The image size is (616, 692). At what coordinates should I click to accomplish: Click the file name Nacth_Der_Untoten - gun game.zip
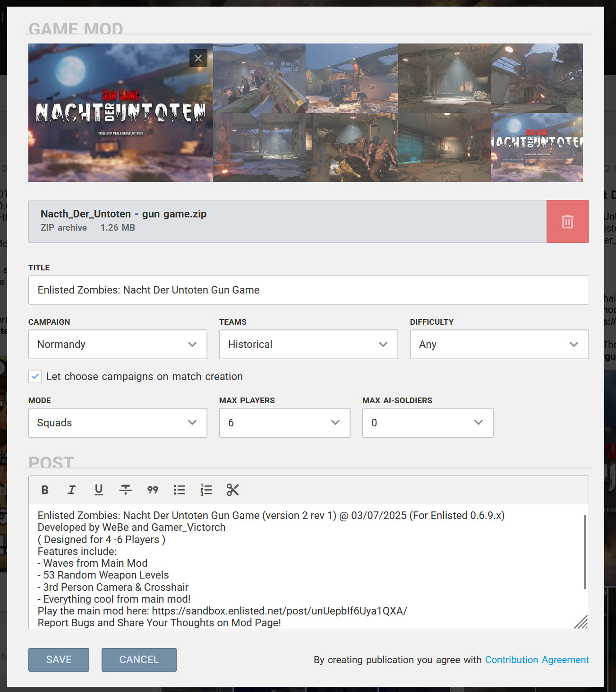[123, 214]
